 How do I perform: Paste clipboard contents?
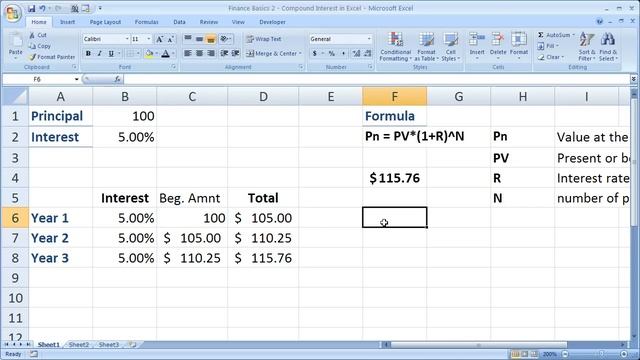pyautogui.click(x=16, y=45)
